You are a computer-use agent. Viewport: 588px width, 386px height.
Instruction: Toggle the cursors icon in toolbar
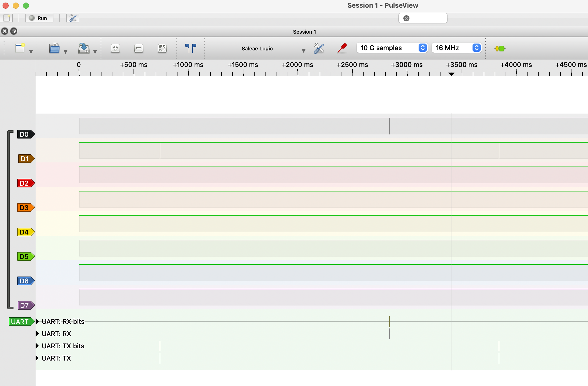[190, 48]
